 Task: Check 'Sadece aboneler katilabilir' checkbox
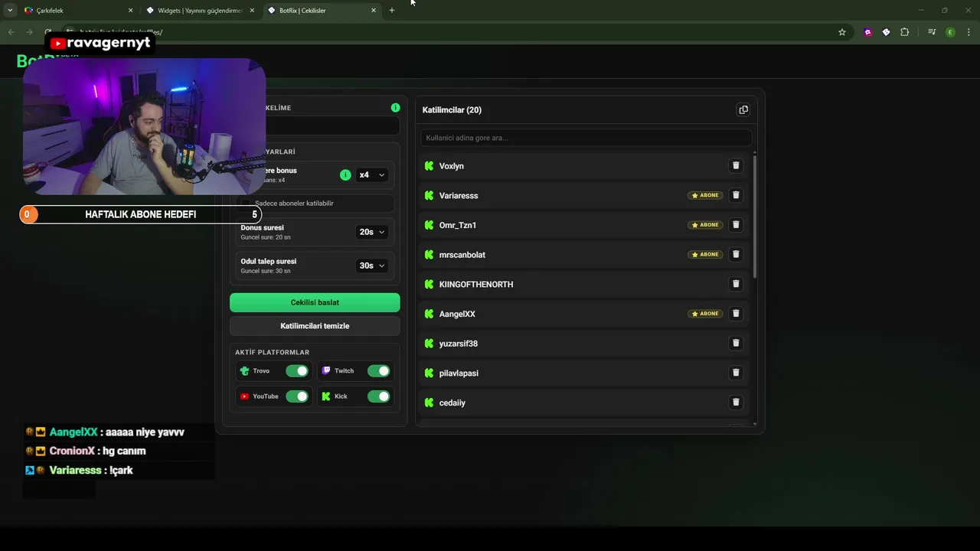(x=246, y=204)
